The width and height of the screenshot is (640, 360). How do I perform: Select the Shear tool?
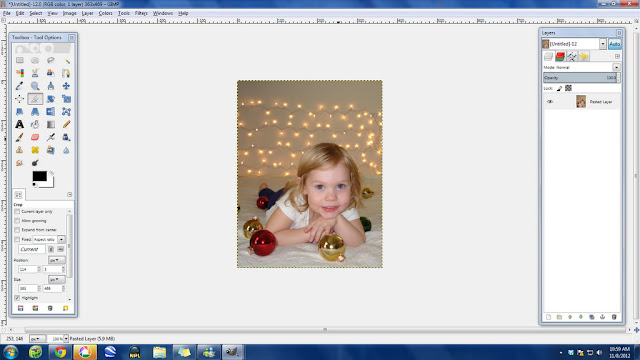coord(20,111)
